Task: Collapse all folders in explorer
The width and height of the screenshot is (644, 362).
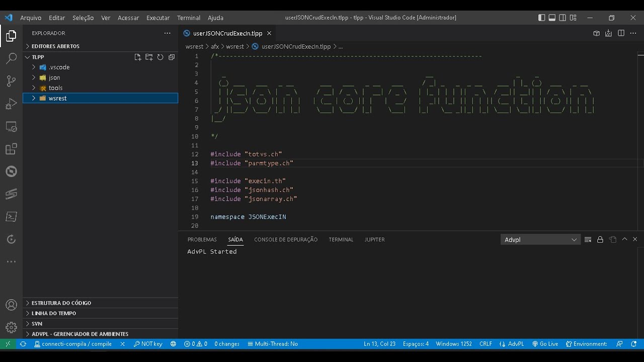Action: click(171, 57)
